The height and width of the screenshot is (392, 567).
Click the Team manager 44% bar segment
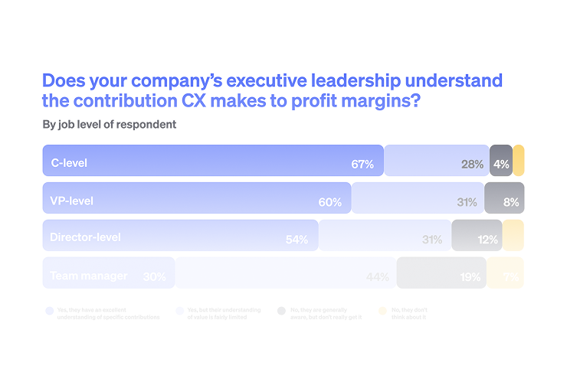[285, 273]
